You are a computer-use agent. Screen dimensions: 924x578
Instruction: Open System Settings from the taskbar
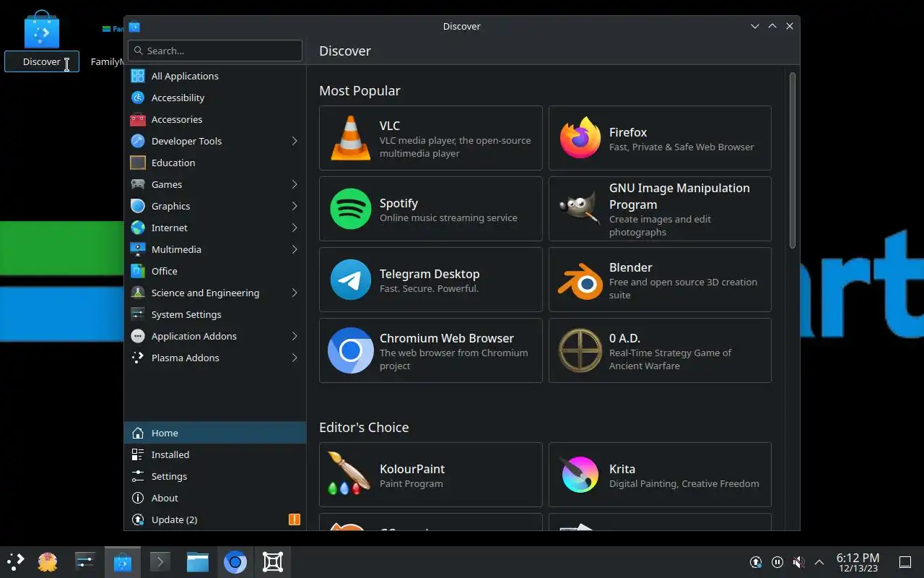pos(85,561)
